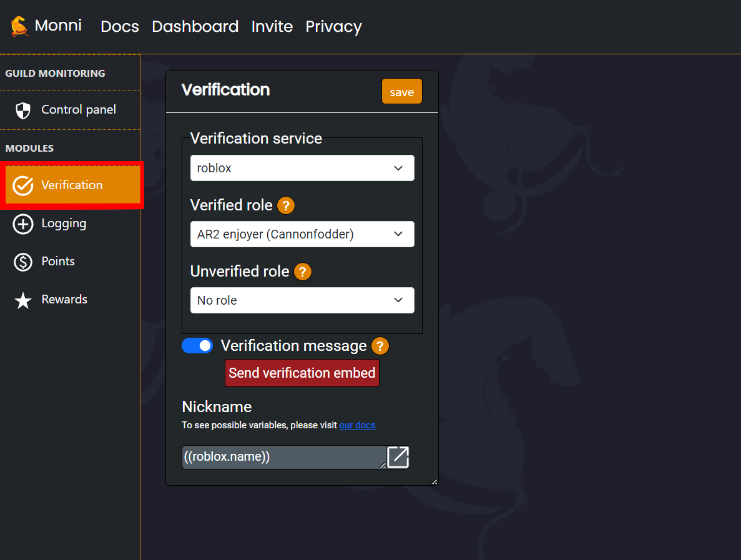Click the Unverified role help icon

[x=302, y=272]
